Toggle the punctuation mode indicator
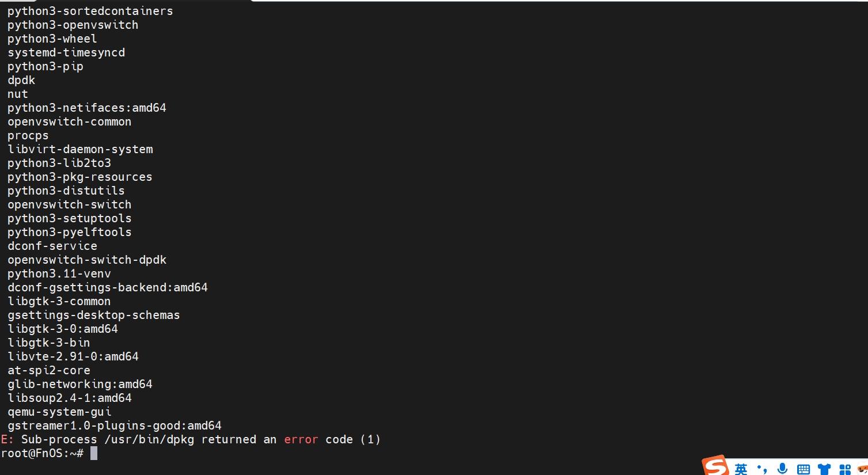The image size is (868, 475). (x=762, y=469)
